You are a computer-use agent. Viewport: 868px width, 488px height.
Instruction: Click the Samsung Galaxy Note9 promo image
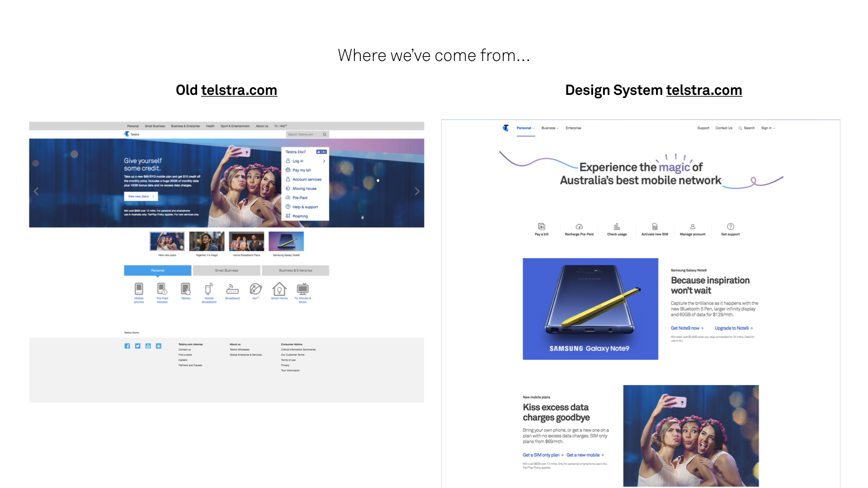590,309
